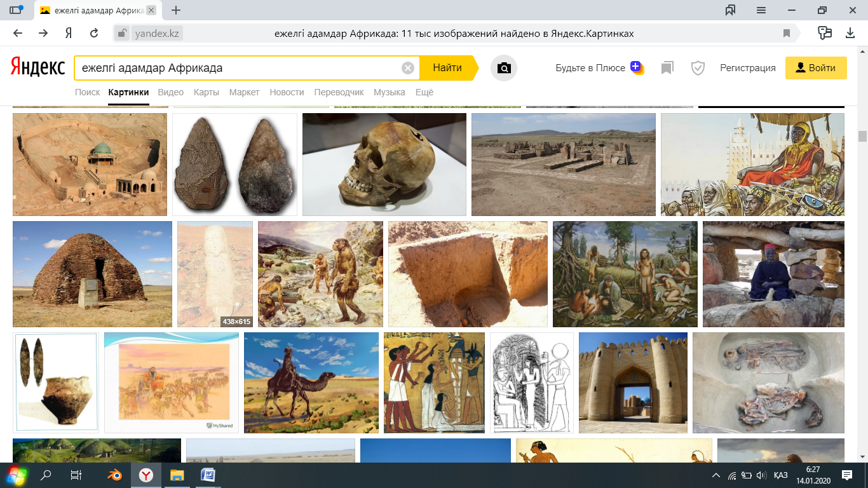868x488 pixels.
Task: Click the bookmark icon in address bar
Action: (787, 34)
